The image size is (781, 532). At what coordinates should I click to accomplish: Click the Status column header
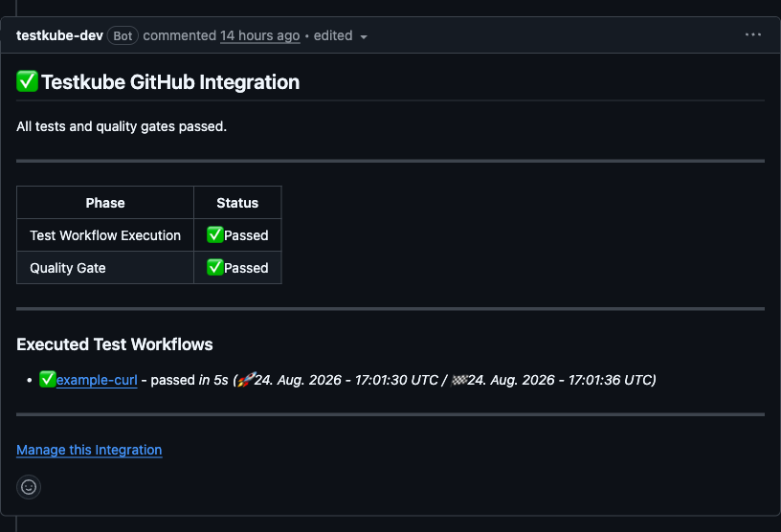[x=237, y=203]
